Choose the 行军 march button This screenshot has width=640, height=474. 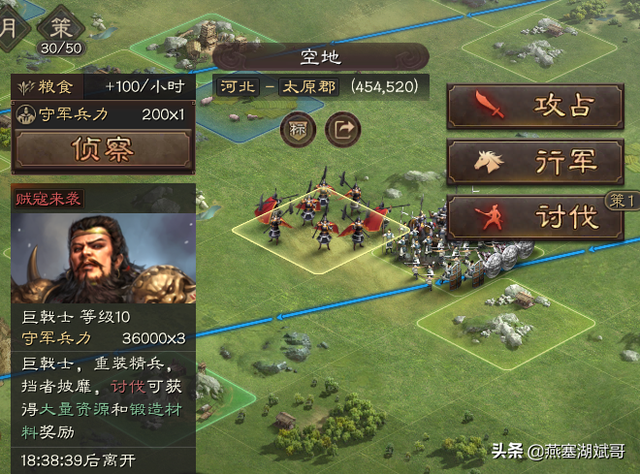536,162
